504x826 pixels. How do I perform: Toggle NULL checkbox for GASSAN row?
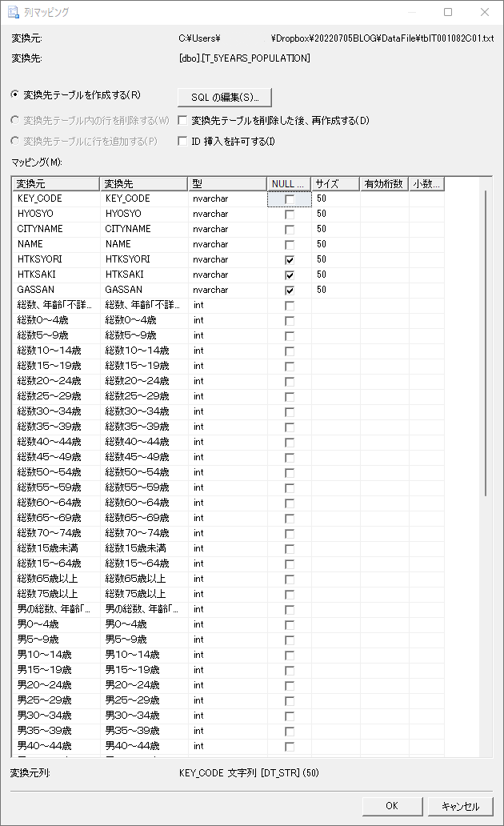pos(289,291)
